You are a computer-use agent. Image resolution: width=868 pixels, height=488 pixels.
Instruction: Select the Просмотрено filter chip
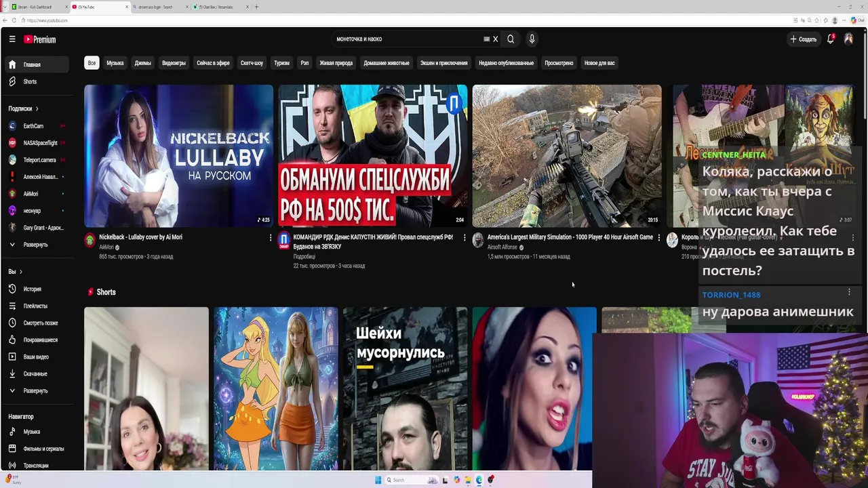[559, 63]
